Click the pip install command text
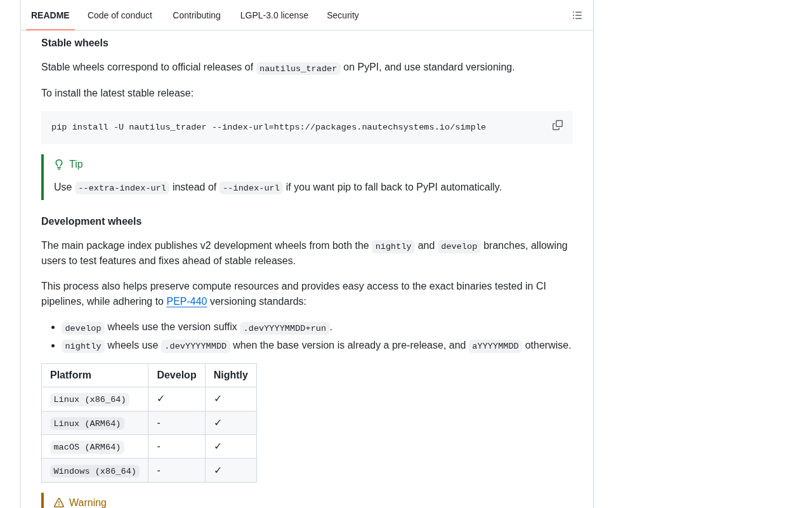The image size is (812, 508). click(269, 127)
